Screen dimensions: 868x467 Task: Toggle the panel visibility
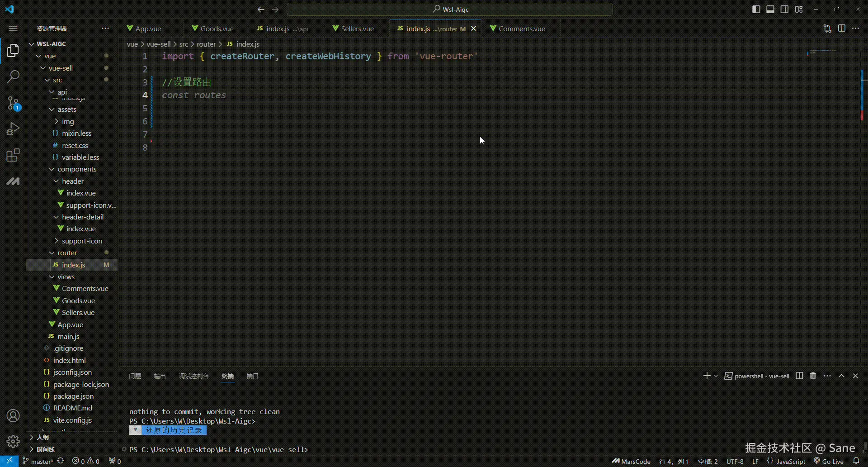click(x=770, y=9)
